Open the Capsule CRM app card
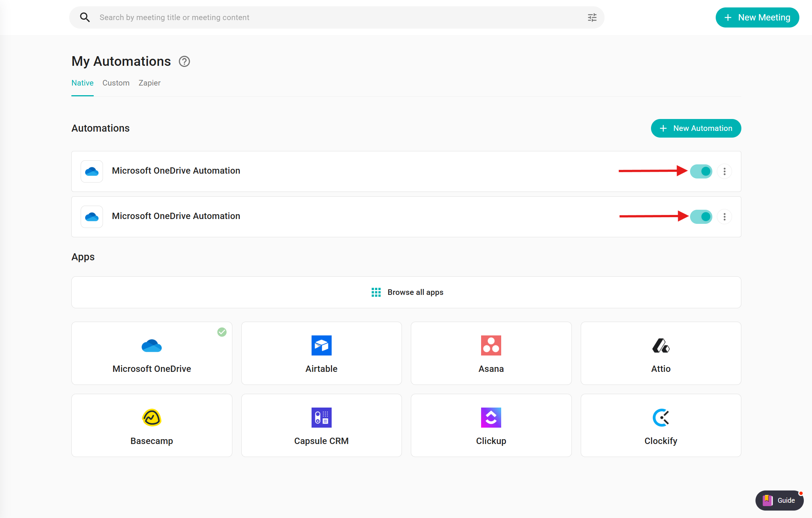812x518 pixels. coord(321,425)
